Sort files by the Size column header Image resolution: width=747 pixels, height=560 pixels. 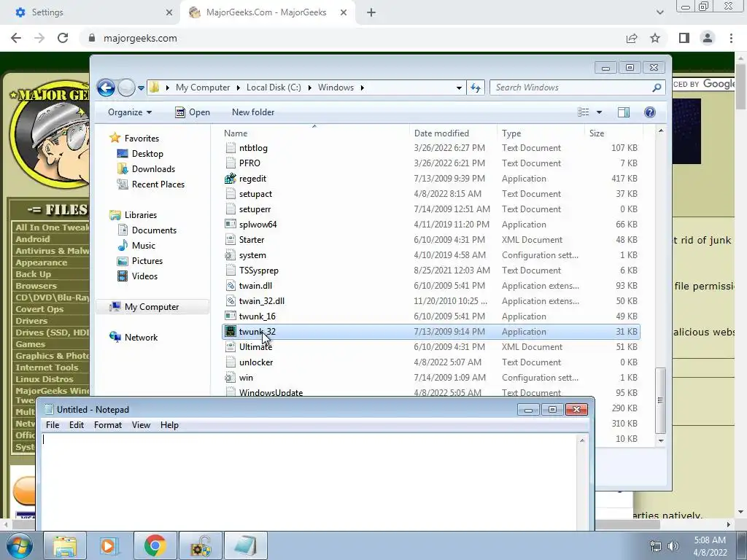click(x=612, y=133)
